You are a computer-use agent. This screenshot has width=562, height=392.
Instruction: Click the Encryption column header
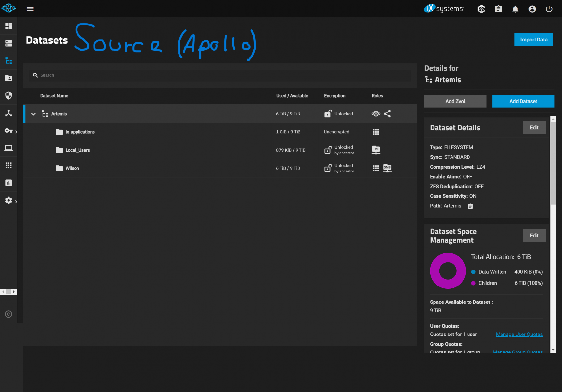[335, 96]
